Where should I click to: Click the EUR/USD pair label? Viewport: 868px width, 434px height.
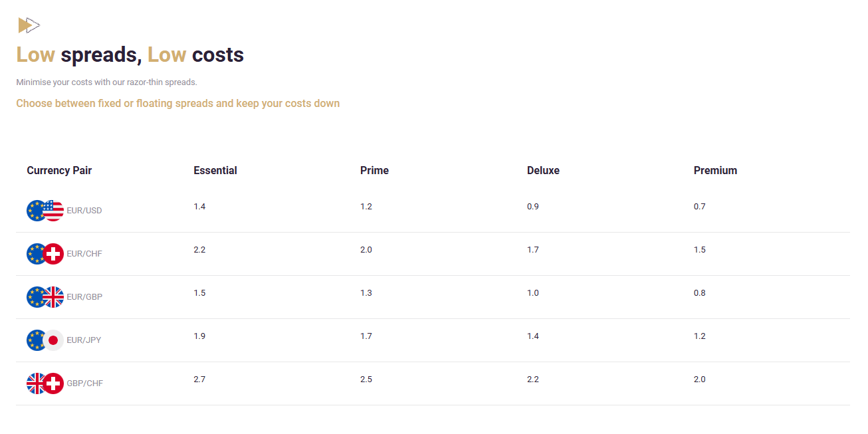[x=84, y=211]
